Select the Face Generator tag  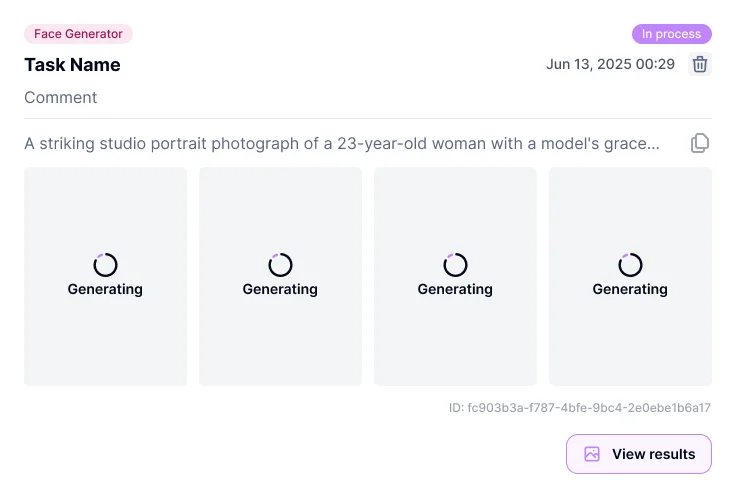(x=78, y=34)
